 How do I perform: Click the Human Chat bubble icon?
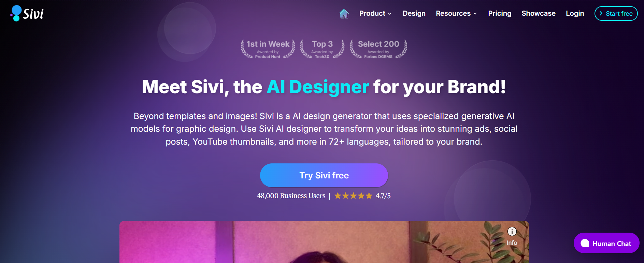(x=585, y=243)
